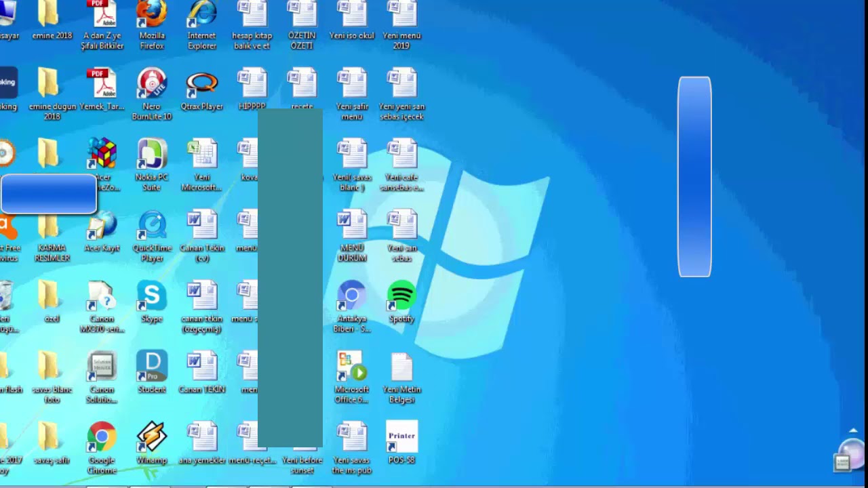Open the Yemek_Tar... PDF file
868x488 pixels.
click(x=102, y=89)
